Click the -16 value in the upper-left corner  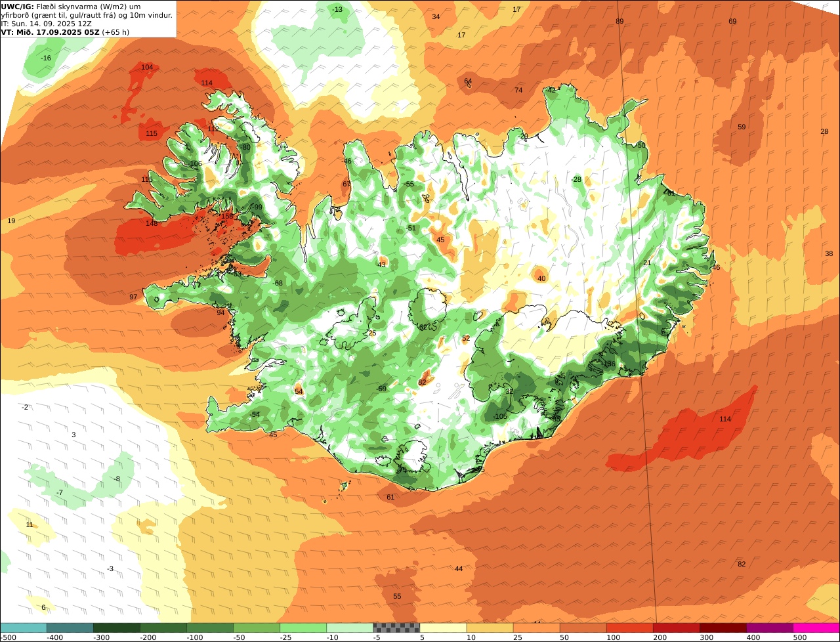[x=46, y=58]
